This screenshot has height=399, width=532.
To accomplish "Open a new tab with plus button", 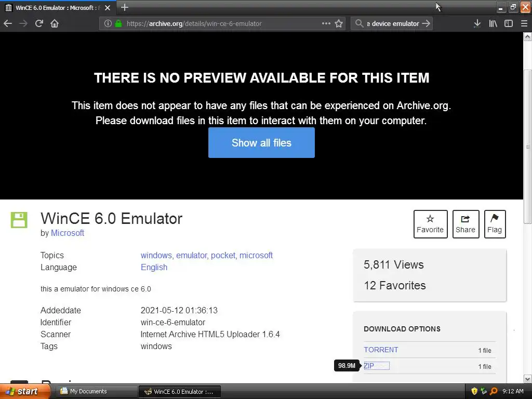I will click(x=125, y=7).
